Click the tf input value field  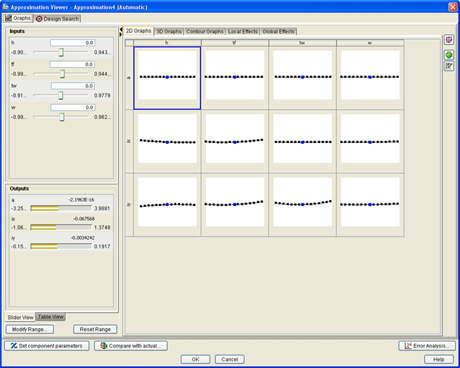point(72,64)
